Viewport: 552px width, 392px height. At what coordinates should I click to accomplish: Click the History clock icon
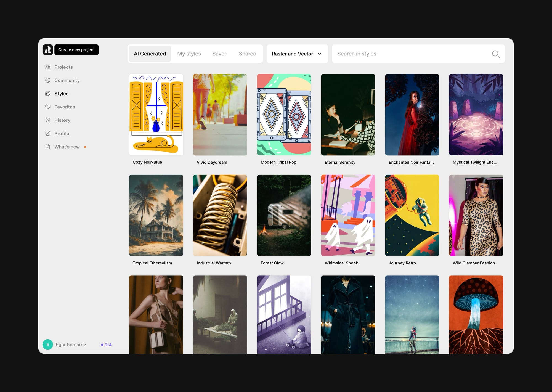(x=48, y=120)
